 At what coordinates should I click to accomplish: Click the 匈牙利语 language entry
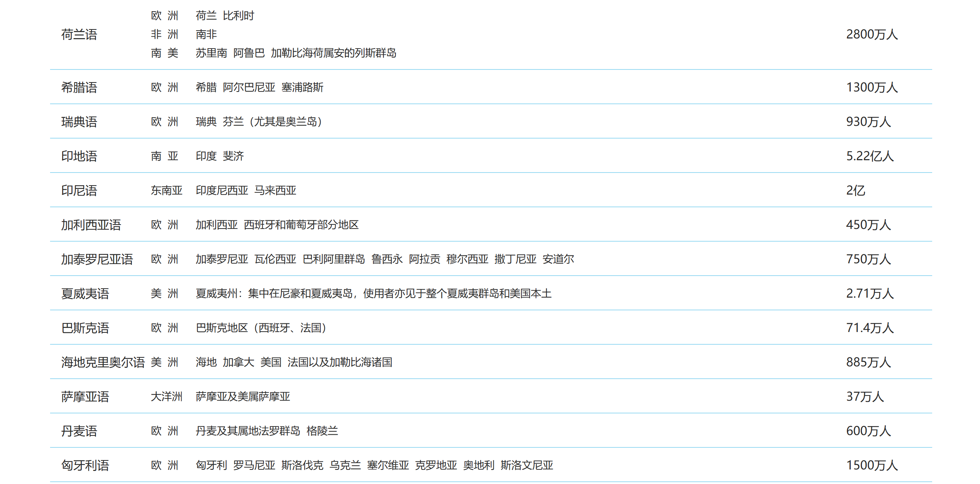click(85, 465)
